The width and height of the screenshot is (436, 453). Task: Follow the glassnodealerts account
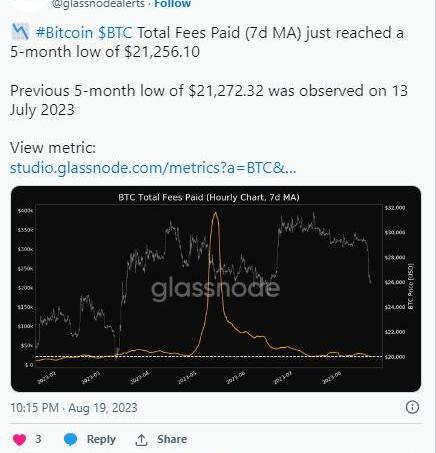(172, 4)
